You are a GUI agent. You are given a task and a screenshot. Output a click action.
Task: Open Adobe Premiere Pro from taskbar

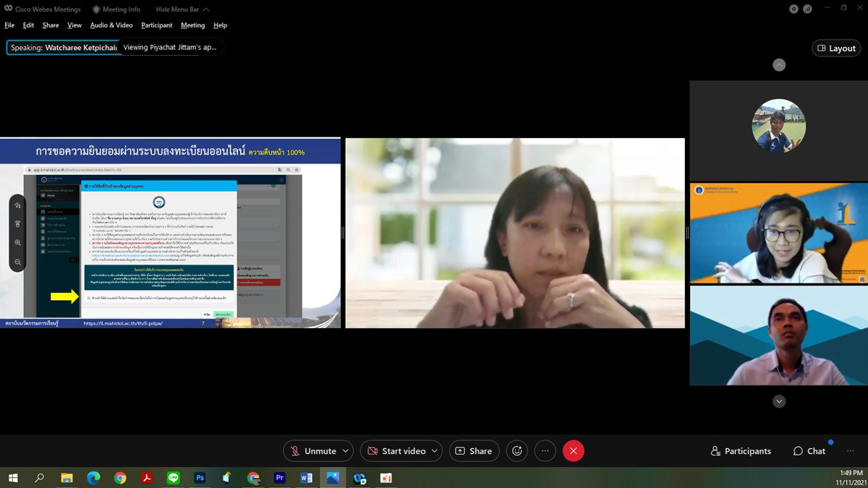coord(279,478)
